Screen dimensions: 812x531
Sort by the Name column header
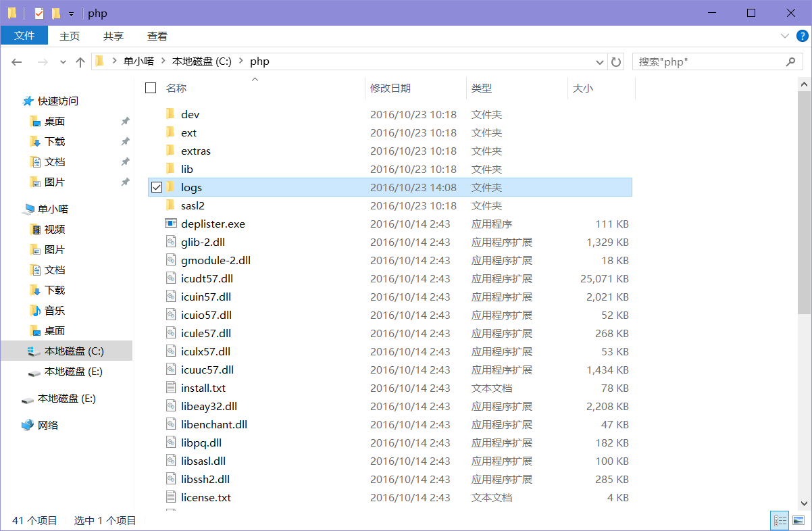point(176,88)
